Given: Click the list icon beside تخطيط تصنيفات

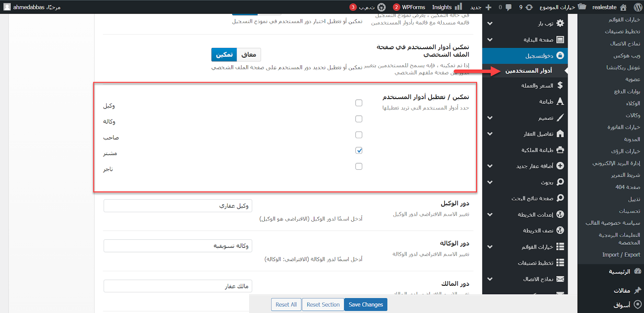Looking at the screenshot, I should click(560, 263).
